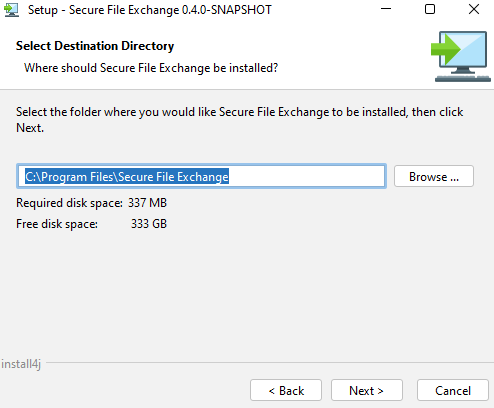Click blank area inside destination directory field
The image size is (494, 408).
pyautogui.click(x=307, y=176)
